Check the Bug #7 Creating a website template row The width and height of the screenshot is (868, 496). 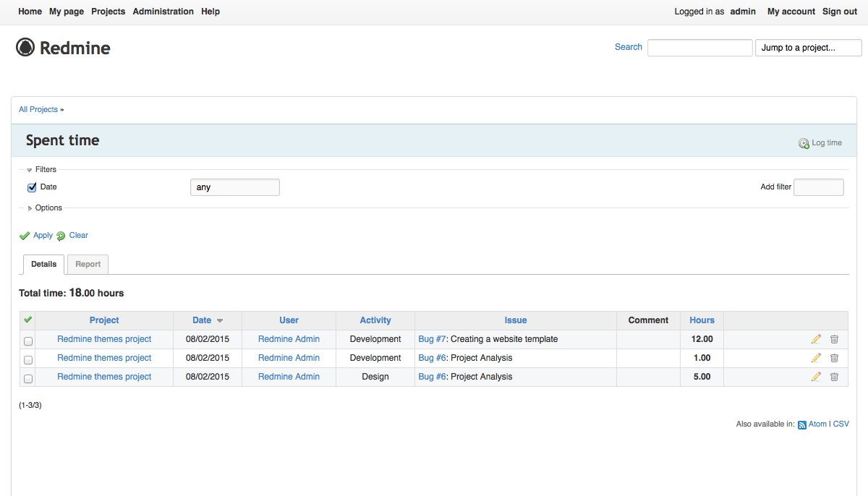(28, 341)
